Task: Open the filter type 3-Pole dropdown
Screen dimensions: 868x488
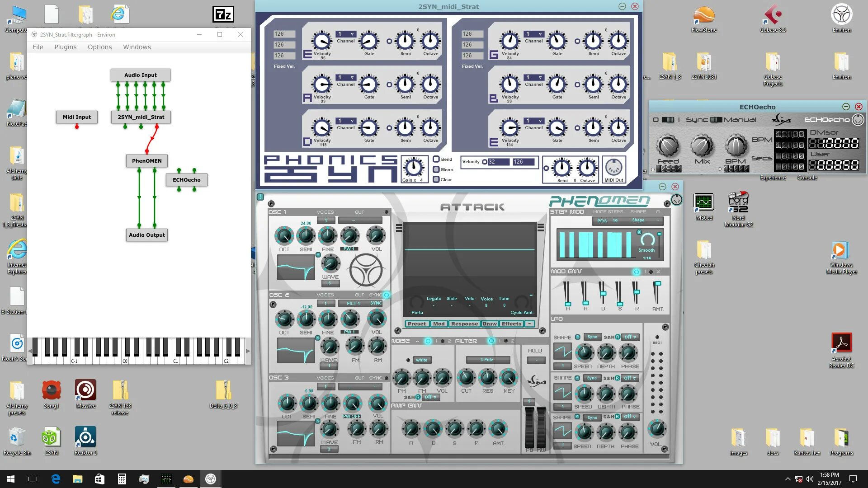Action: coord(488,360)
